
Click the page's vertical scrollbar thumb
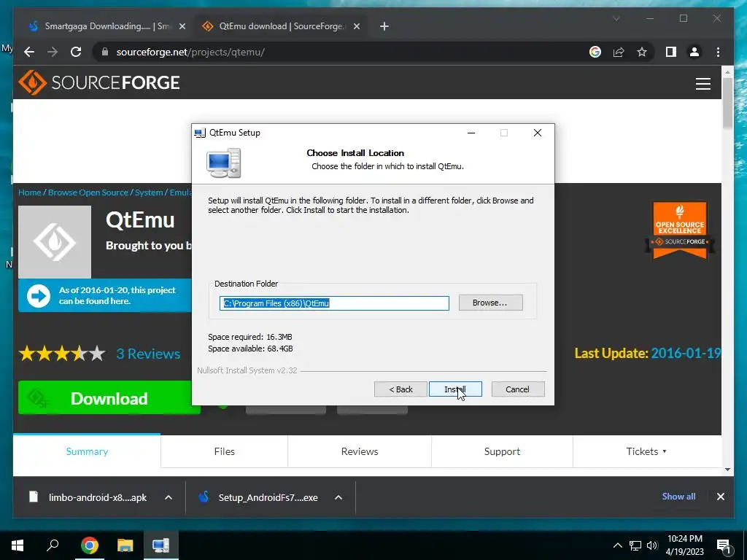[727, 103]
